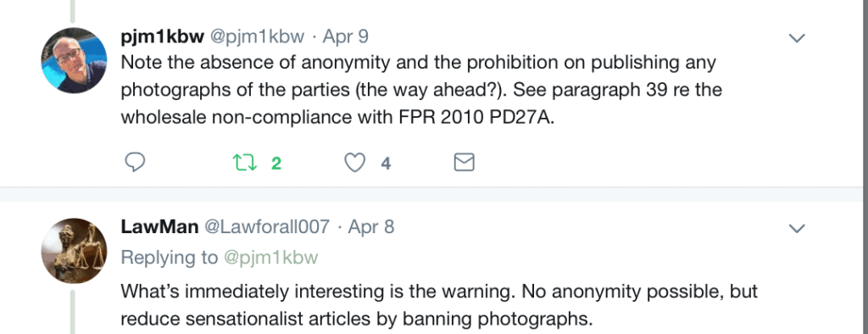Viewport: 868px width, 334px height.
Task: Open pjm1kbw's profile picture
Action: [74, 60]
